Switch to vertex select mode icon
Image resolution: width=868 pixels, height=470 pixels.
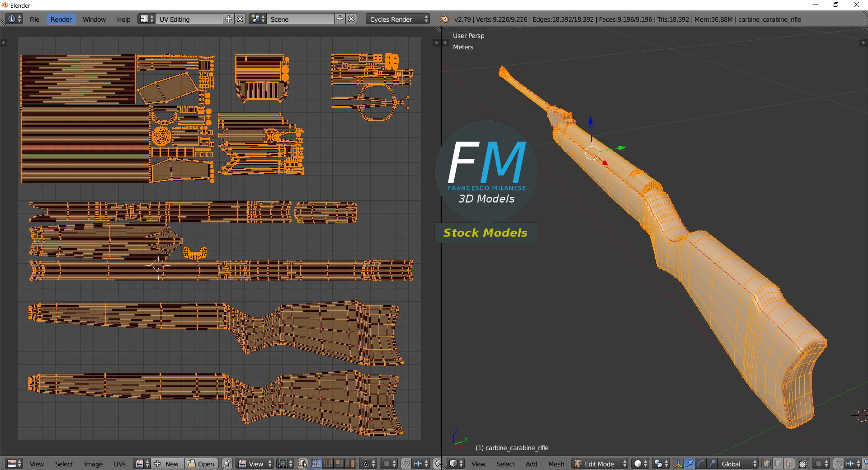coord(767,464)
